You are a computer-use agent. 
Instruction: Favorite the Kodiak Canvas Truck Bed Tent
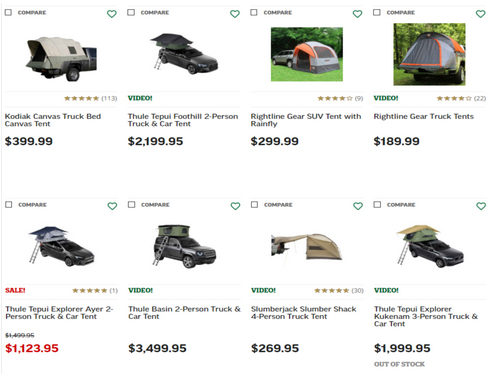coord(112,14)
